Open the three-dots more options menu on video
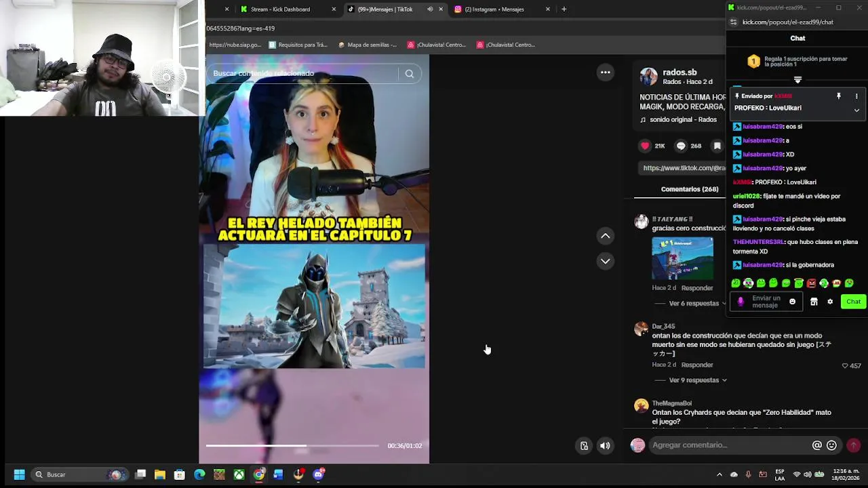This screenshot has width=868, height=488. pyautogui.click(x=606, y=73)
